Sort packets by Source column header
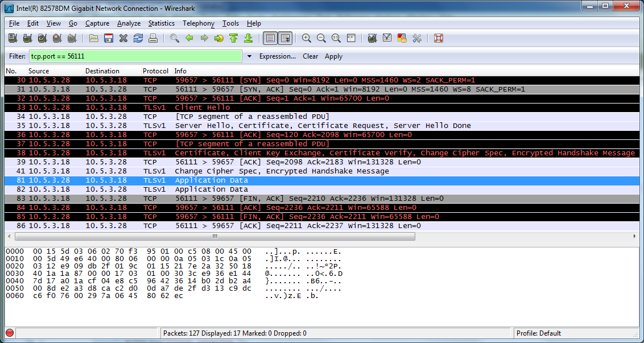 (55, 71)
